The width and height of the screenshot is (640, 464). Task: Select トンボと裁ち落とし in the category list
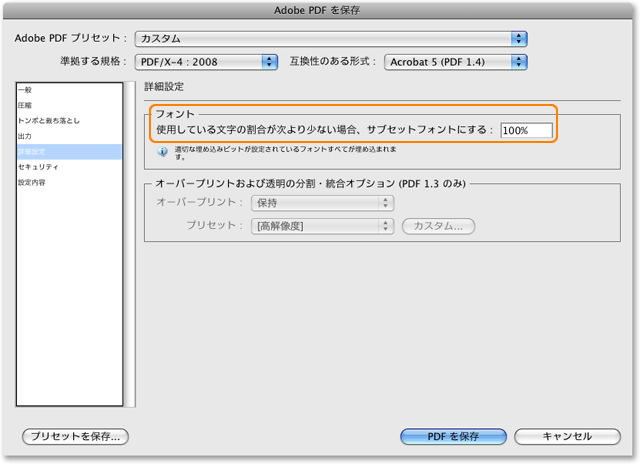coord(48,121)
